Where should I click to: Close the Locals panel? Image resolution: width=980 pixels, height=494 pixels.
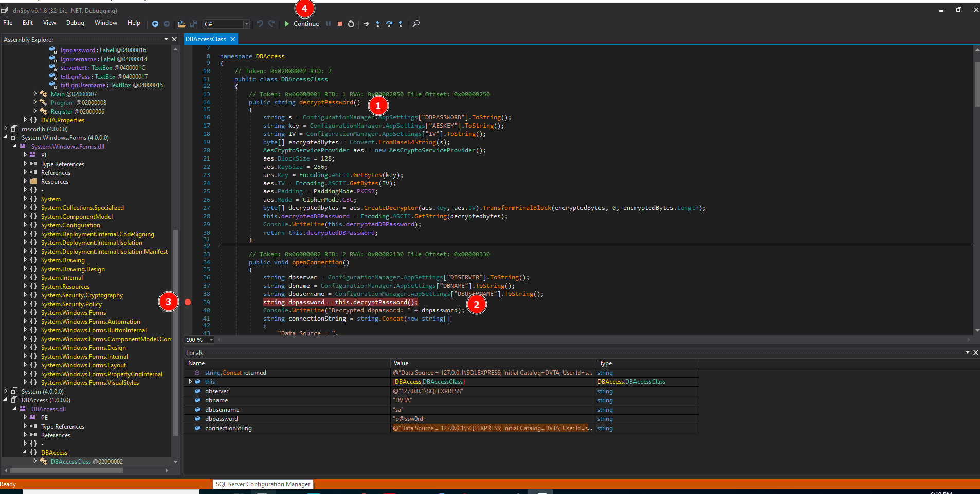976,352
